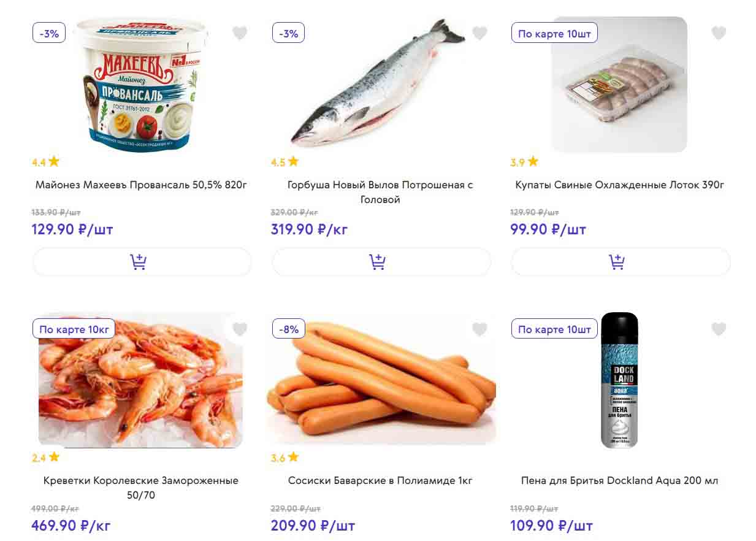Favorite the Махеевъ Провансаль mayonnaise
756x541 pixels.
[240, 33]
